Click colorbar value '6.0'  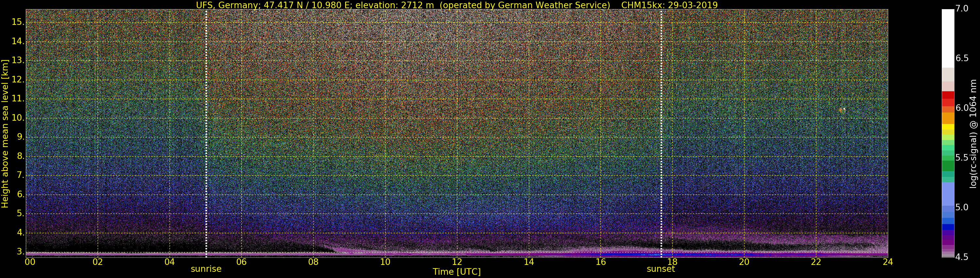click(x=962, y=108)
